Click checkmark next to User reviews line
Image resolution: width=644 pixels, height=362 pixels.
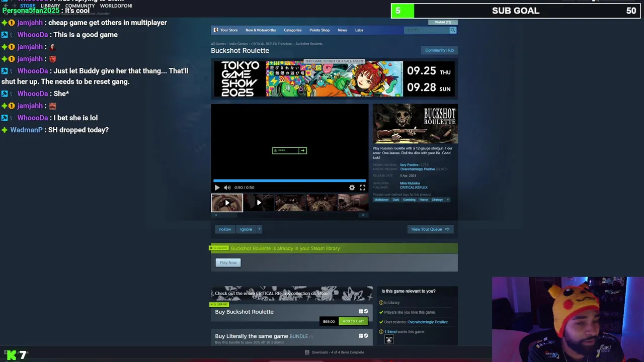tap(381, 322)
